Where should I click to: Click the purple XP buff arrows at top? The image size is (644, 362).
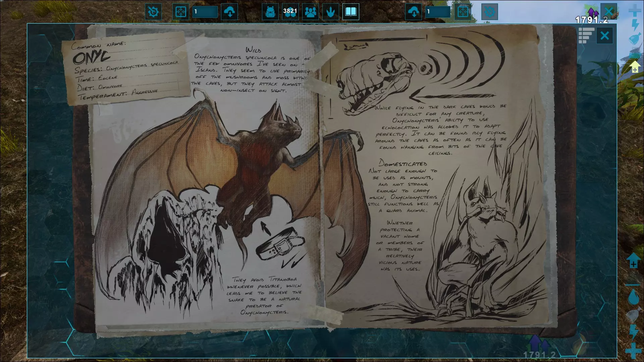click(593, 12)
